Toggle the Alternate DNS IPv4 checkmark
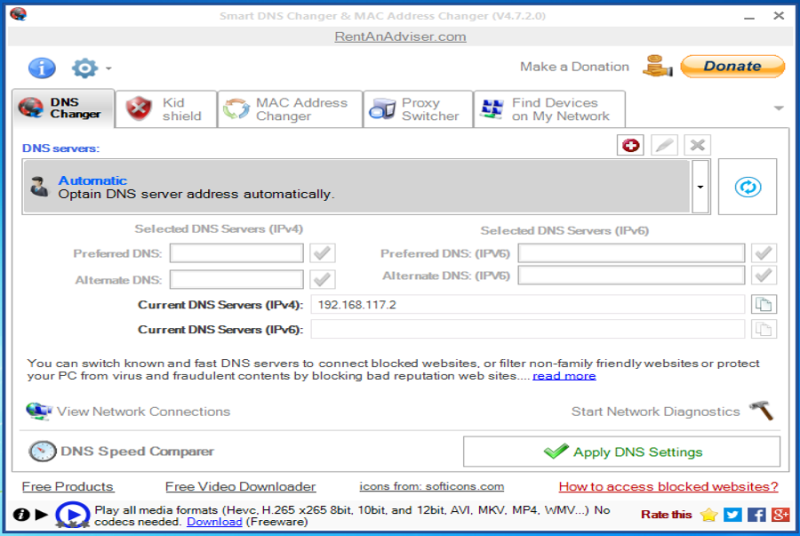Image resolution: width=800 pixels, height=536 pixels. [x=322, y=279]
